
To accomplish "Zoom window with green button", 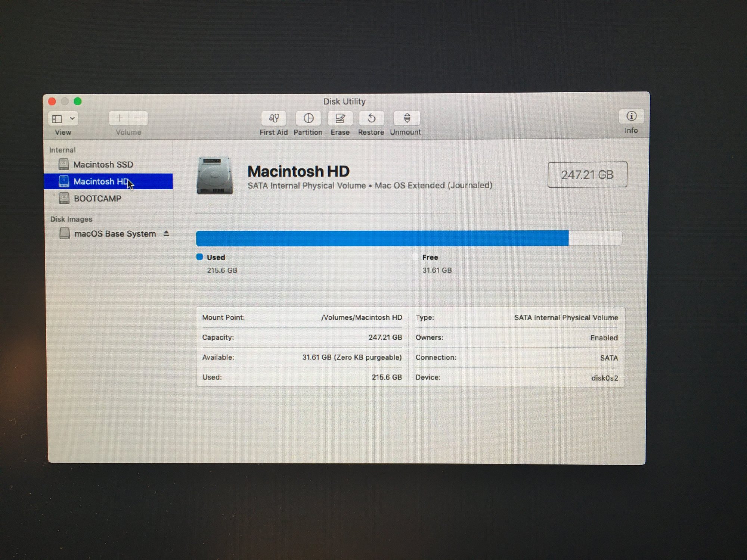I will 78,101.
